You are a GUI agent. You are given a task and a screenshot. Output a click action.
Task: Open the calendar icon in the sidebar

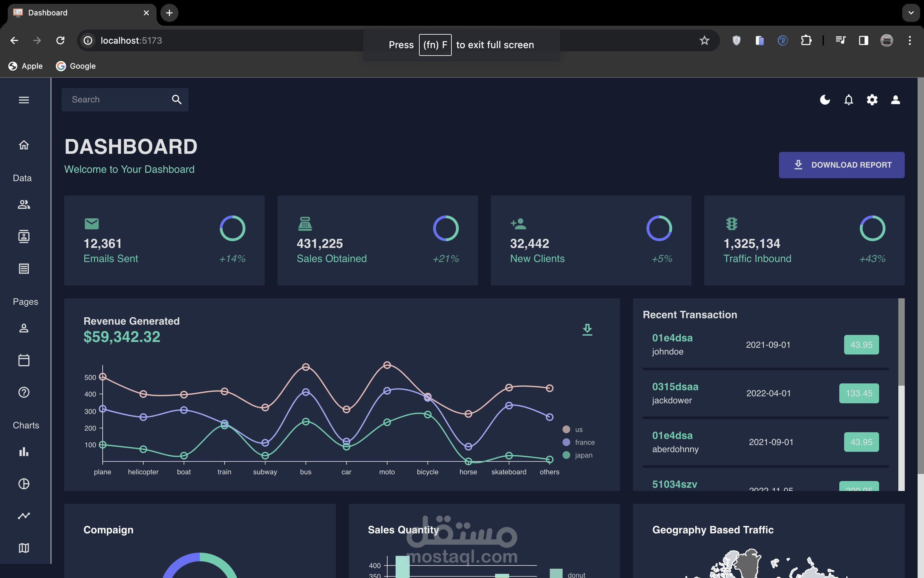[x=24, y=360]
